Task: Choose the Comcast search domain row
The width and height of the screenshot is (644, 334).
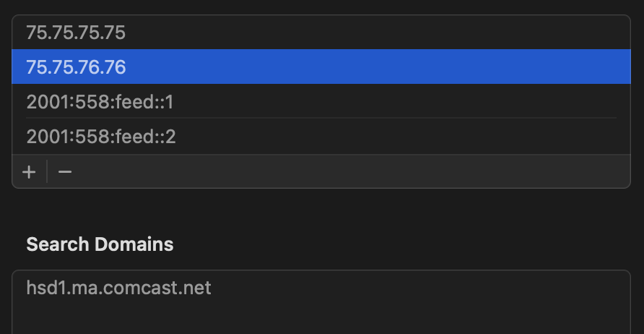Action: (x=118, y=288)
